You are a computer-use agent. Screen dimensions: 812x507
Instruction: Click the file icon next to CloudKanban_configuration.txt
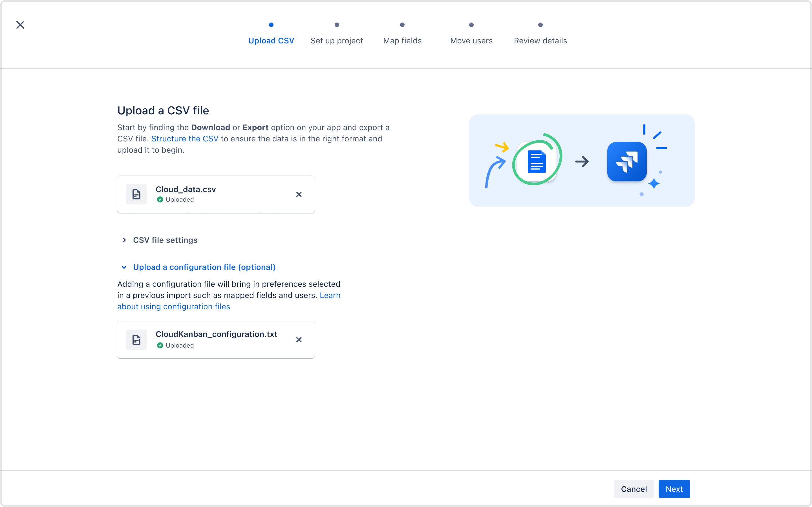pos(136,339)
